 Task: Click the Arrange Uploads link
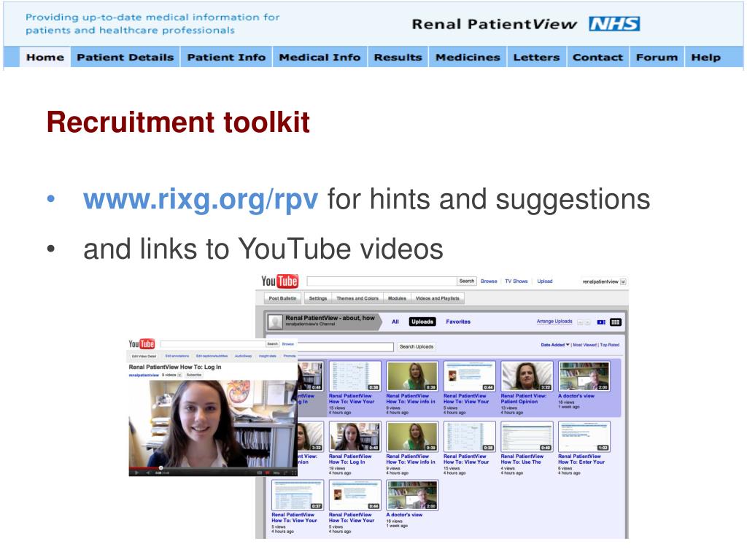[554, 322]
